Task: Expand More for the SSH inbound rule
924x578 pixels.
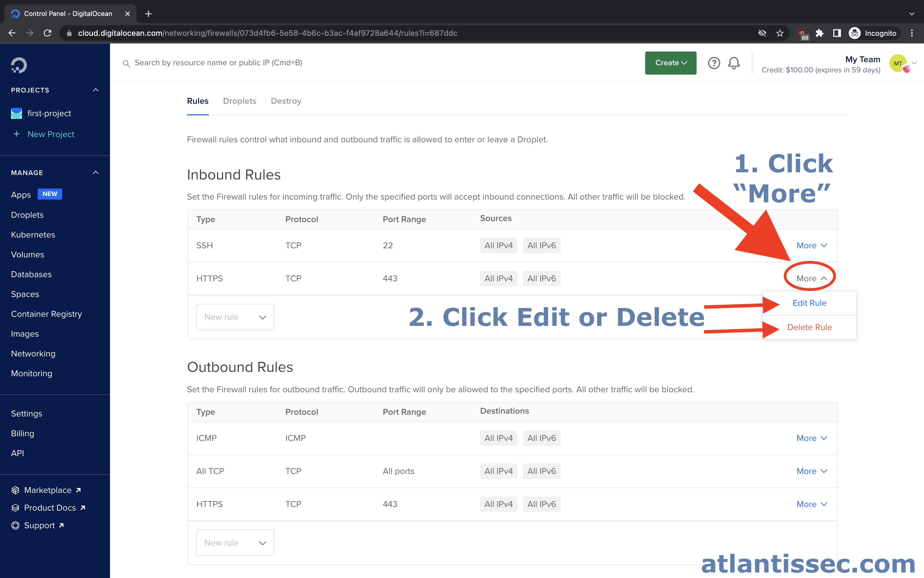Action: [812, 246]
